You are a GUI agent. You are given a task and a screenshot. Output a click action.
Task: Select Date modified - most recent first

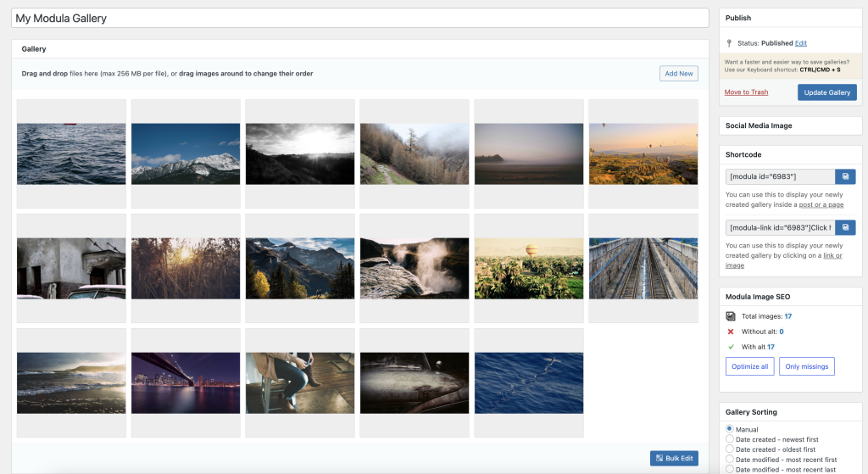click(x=730, y=460)
